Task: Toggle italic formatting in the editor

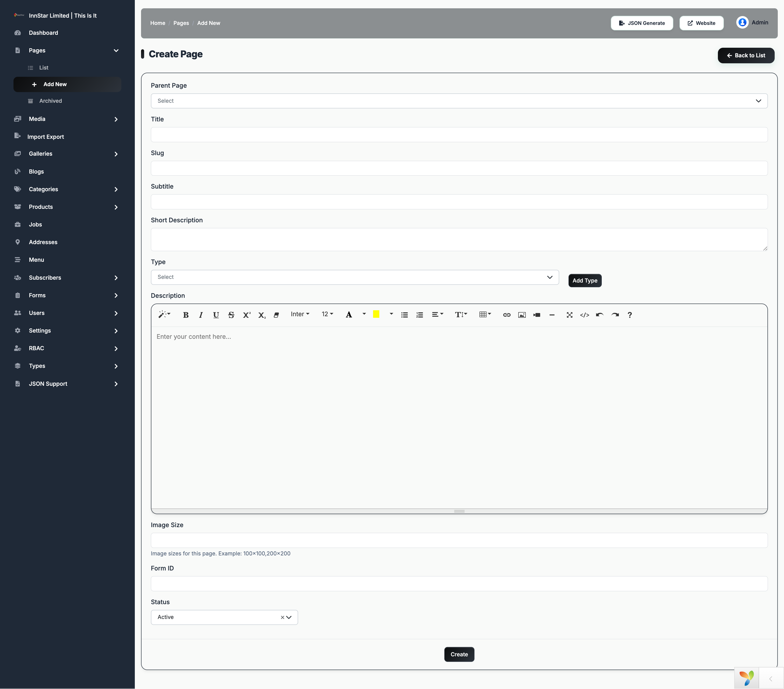Action: pyautogui.click(x=201, y=315)
